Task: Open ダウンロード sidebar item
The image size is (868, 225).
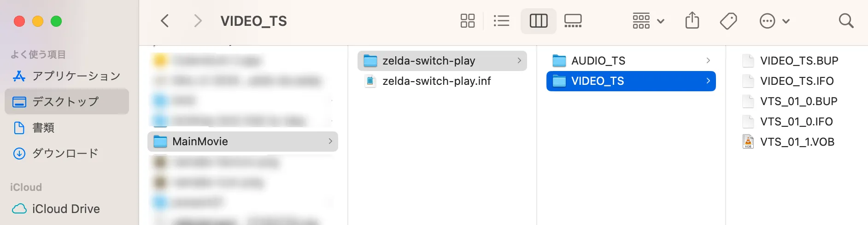Action: 65,153
